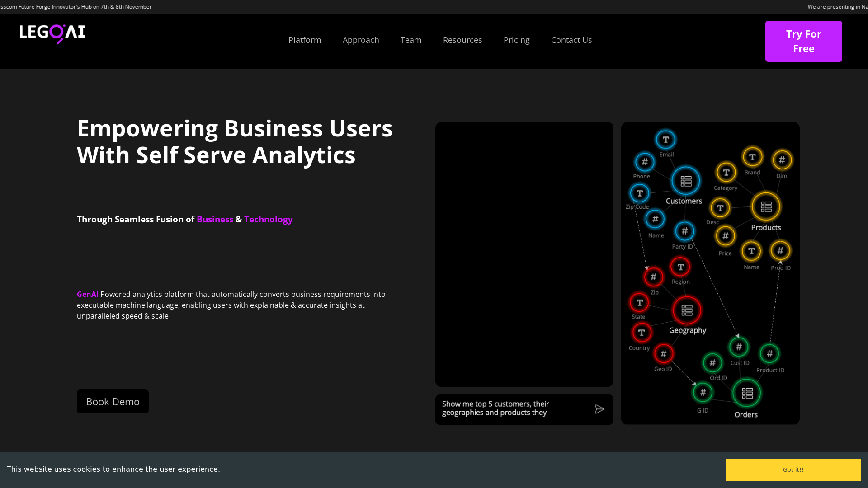Dismiss cookie banner with Got it!!
Viewport: 868px width, 488px height.
[793, 470]
